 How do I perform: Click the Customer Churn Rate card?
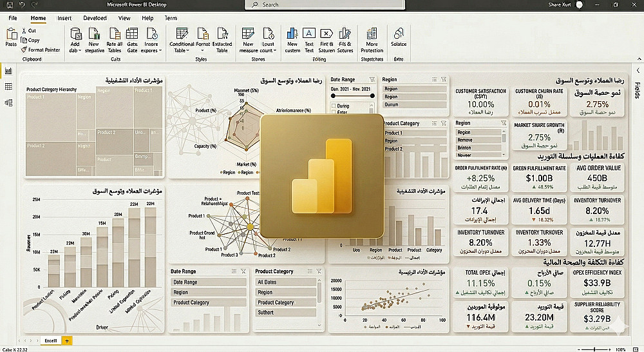(539, 102)
